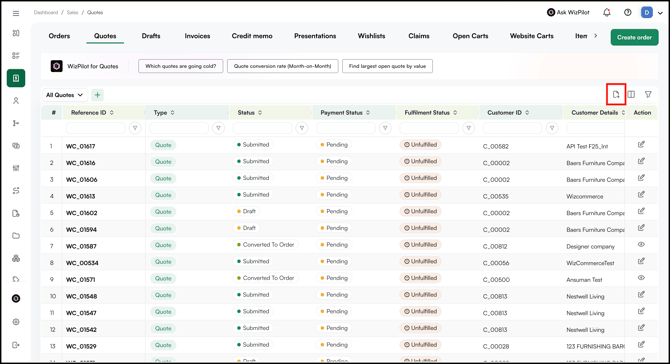Screen dimensions: 670x364
Task: Click the export file icon above the table
Action: (616, 94)
